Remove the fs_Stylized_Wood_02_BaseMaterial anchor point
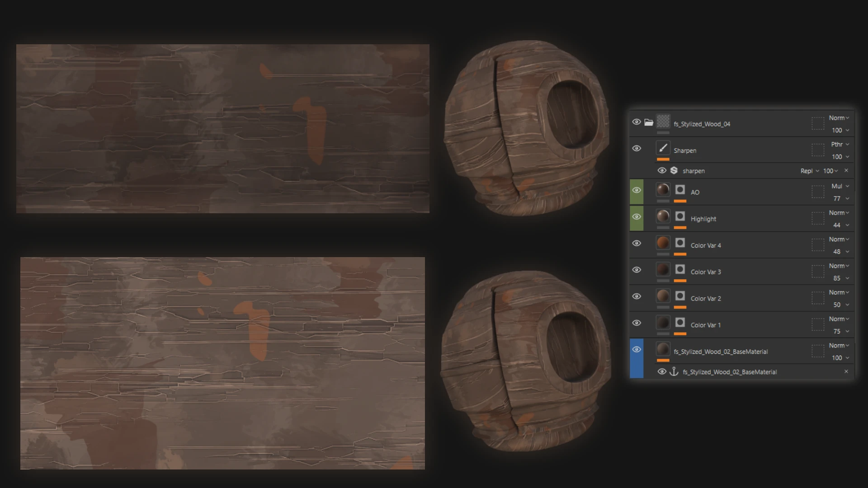868x488 pixels. (846, 371)
